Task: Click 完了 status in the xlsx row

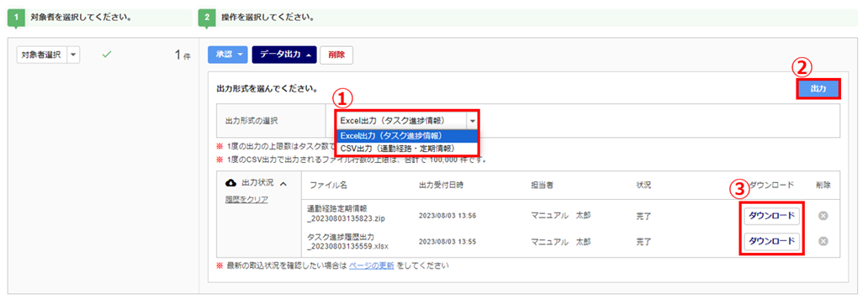Action: tap(643, 242)
